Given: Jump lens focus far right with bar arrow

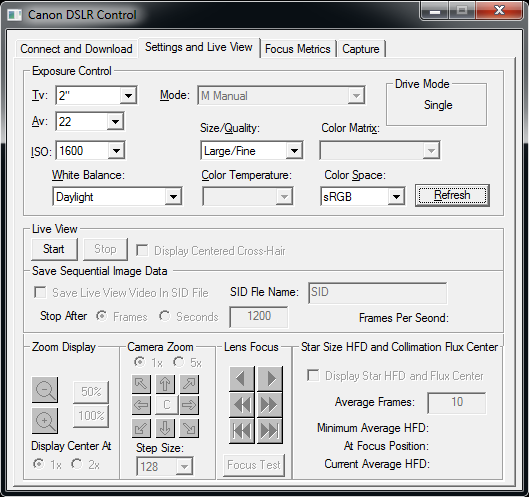Looking at the screenshot, I should tap(270, 431).
